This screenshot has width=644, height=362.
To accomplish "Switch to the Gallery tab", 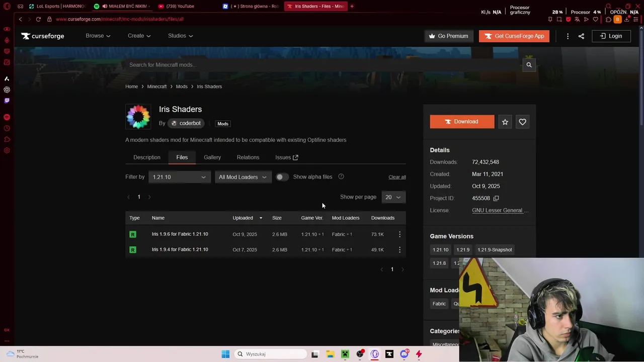I will tap(212, 157).
